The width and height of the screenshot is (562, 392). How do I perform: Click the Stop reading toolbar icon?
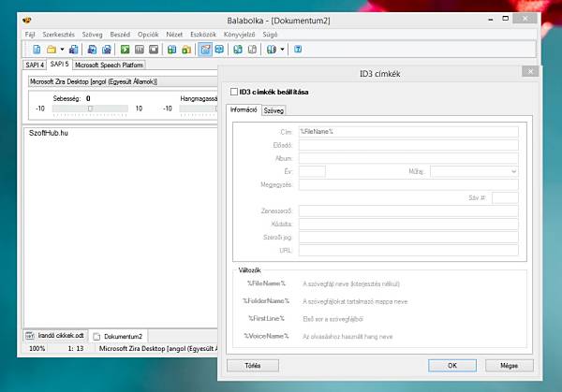click(x=154, y=50)
